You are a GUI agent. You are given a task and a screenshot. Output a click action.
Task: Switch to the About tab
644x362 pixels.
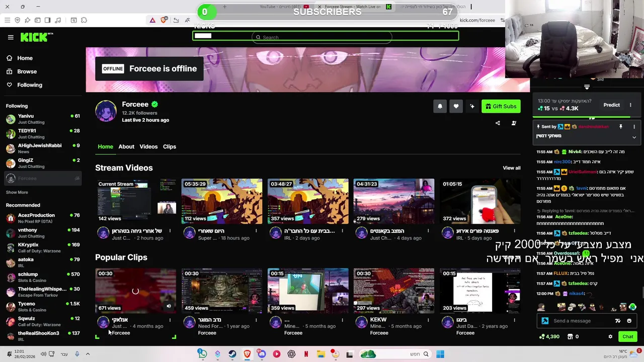tap(126, 146)
